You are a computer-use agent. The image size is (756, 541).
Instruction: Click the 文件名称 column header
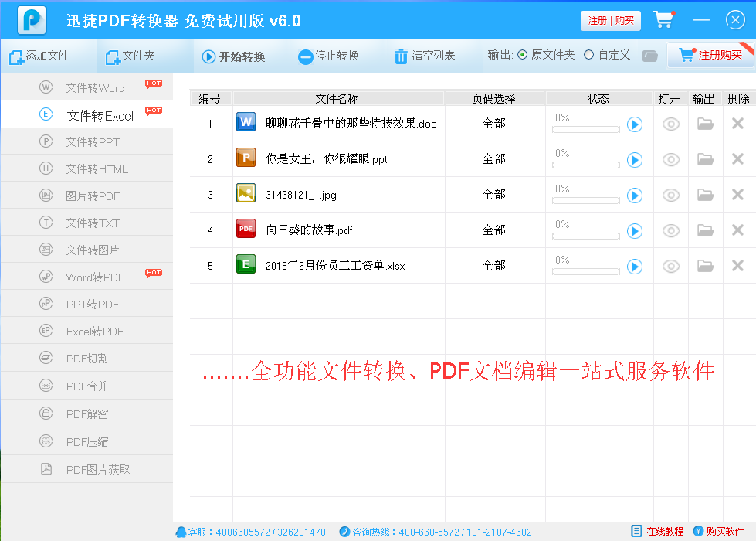click(338, 98)
